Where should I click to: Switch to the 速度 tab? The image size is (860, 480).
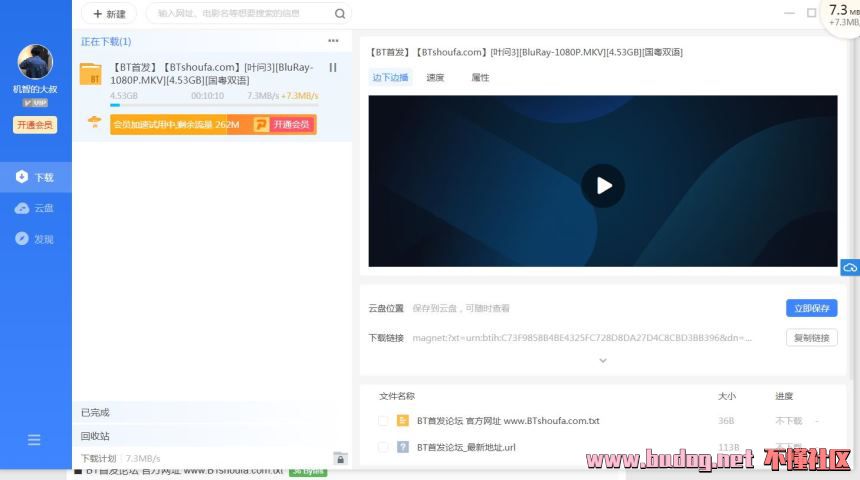point(435,77)
